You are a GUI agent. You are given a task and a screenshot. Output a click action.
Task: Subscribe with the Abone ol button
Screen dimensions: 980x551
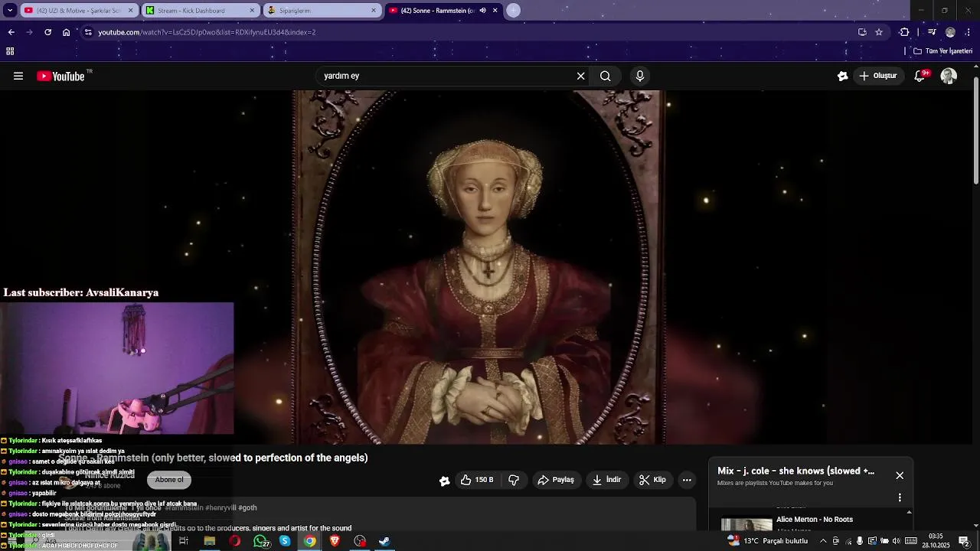coord(169,480)
